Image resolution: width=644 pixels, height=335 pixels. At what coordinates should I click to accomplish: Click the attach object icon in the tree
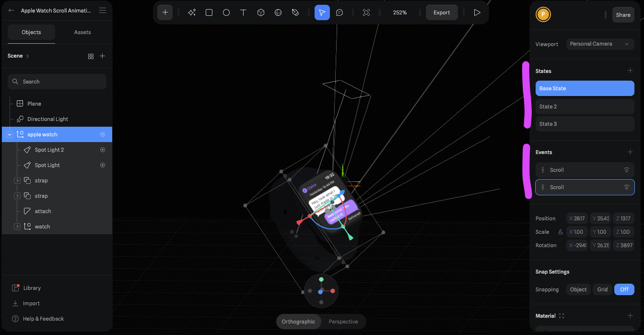pos(27,211)
